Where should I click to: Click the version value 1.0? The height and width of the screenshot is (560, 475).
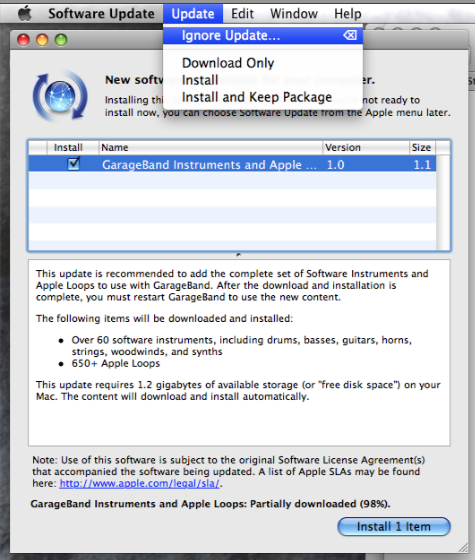[x=335, y=165]
